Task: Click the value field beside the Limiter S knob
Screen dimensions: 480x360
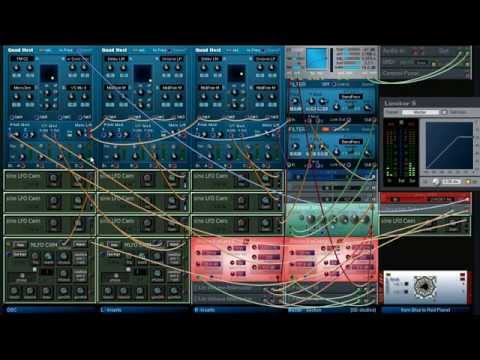Action: click(x=452, y=182)
